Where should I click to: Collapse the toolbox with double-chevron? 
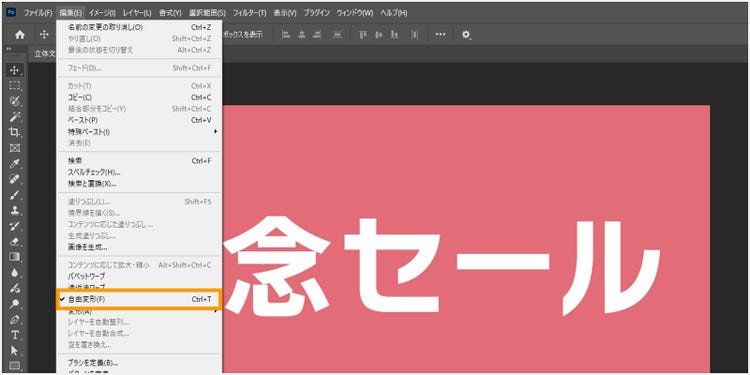(x=9, y=49)
